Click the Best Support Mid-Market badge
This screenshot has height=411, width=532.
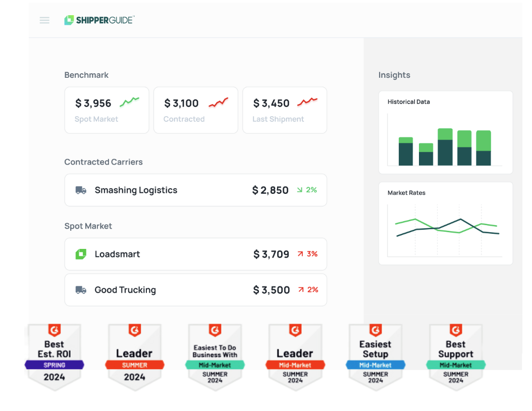click(x=455, y=356)
